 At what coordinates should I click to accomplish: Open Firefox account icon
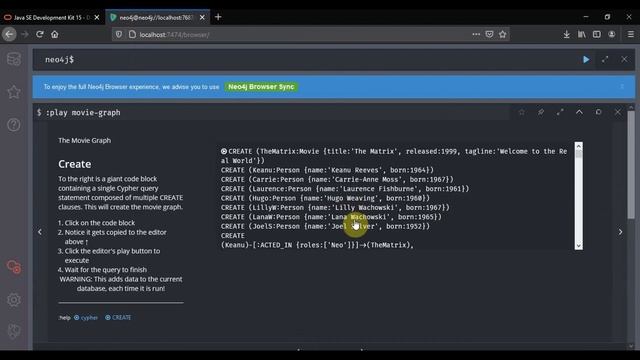[x=611, y=35]
